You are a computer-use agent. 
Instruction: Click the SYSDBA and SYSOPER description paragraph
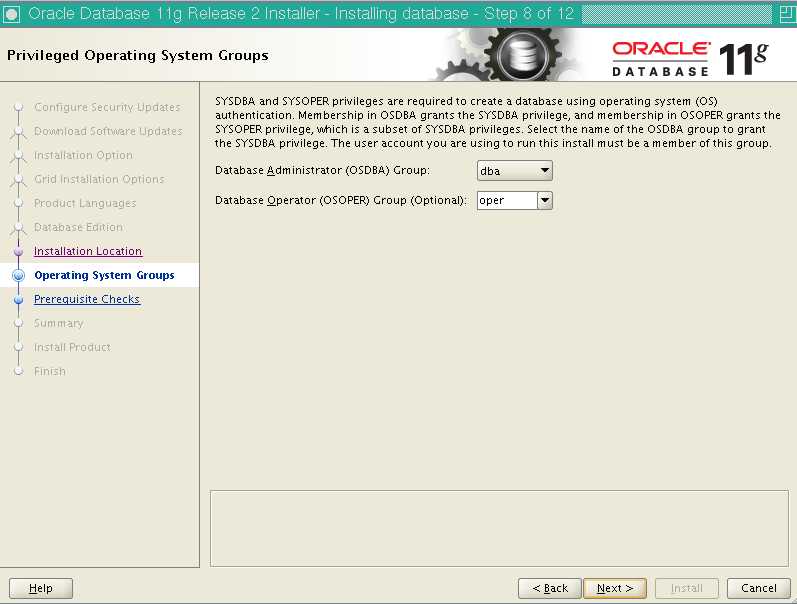coord(497,122)
